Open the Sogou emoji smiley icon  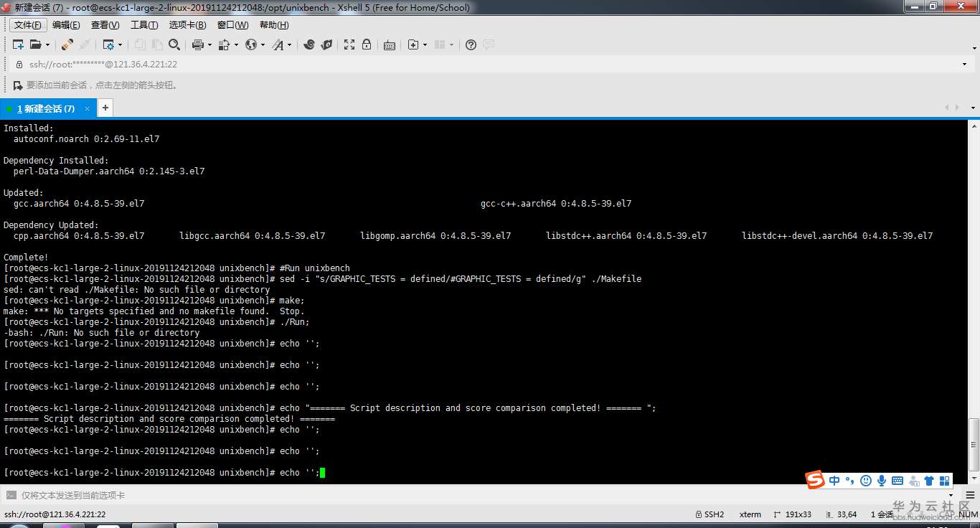point(866,481)
